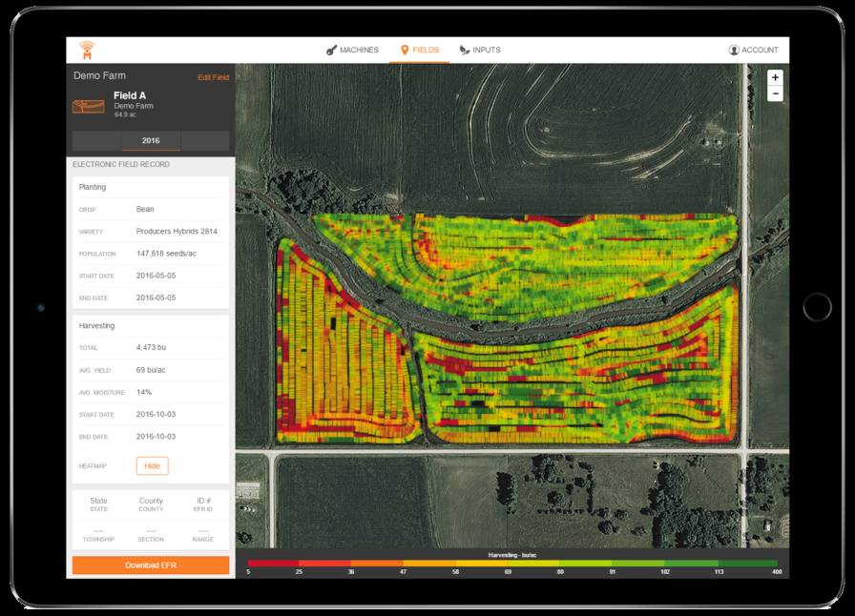855x616 pixels.
Task: Click the EFR ID # field
Action: coord(203,504)
